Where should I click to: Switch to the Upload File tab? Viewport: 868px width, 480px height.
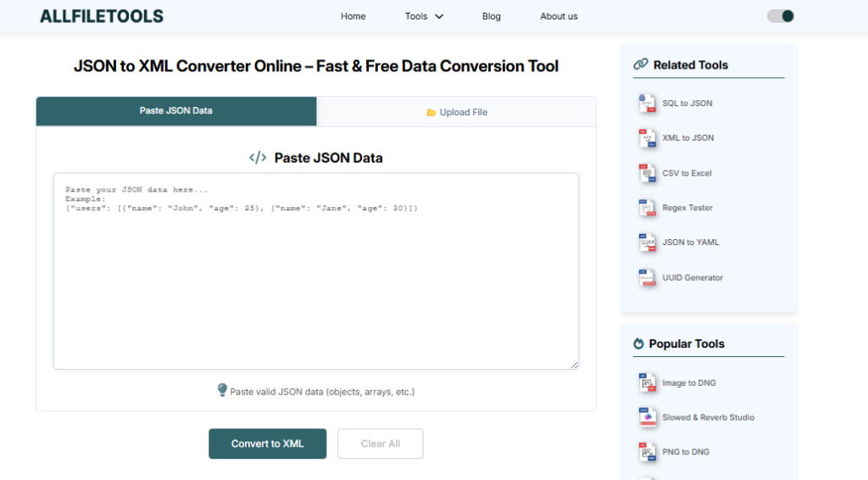click(456, 112)
